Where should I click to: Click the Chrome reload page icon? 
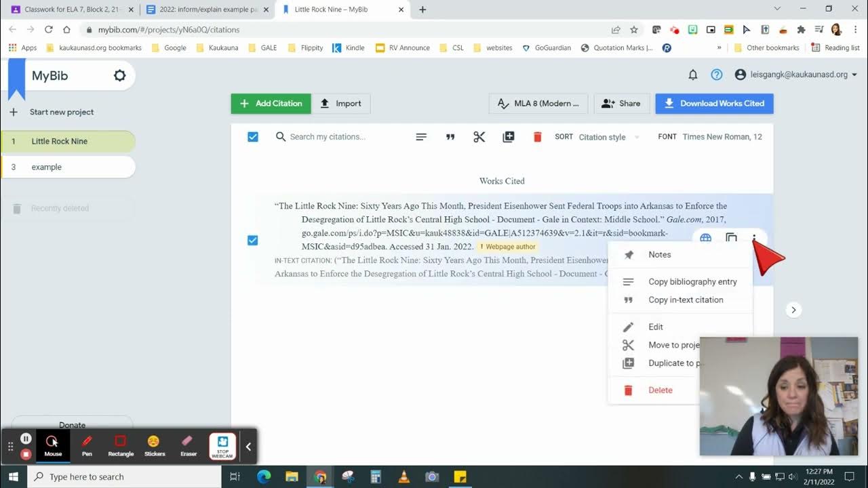(48, 30)
